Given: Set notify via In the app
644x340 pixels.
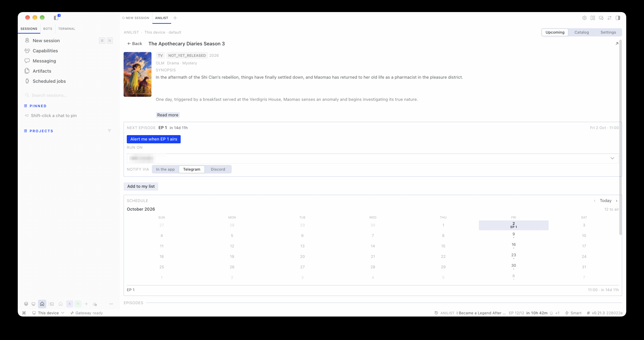Looking at the screenshot, I should [165, 169].
